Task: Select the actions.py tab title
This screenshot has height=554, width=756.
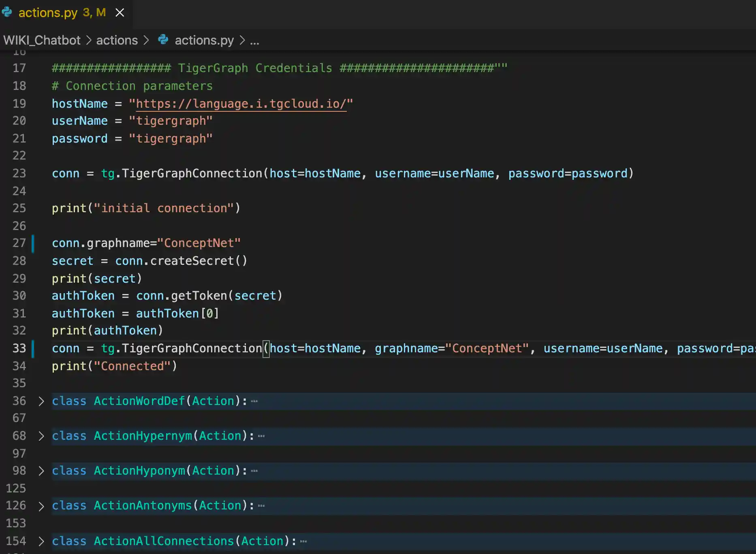Action: pos(48,13)
